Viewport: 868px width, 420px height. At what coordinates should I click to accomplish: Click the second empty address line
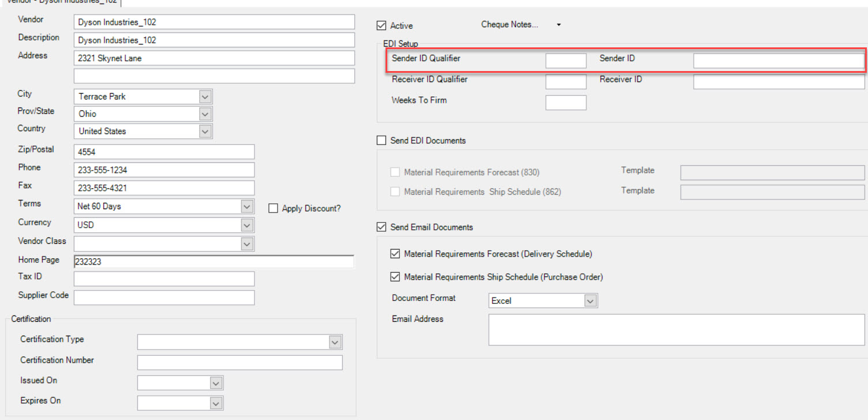(214, 76)
